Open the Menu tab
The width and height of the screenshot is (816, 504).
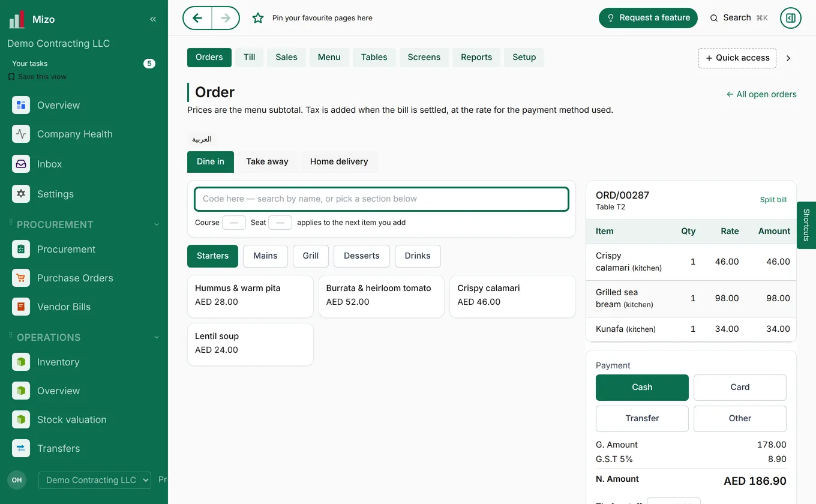(x=329, y=58)
